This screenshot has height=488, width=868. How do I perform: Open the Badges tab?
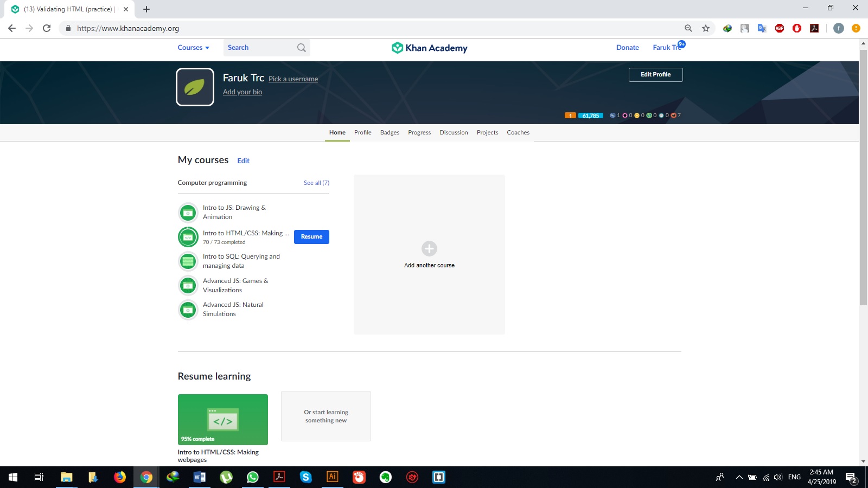point(390,132)
